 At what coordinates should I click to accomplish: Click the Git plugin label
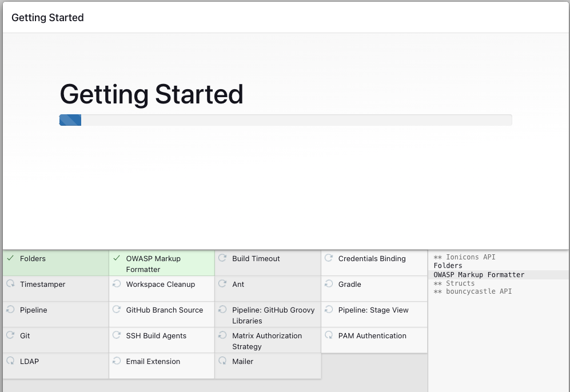coord(25,336)
